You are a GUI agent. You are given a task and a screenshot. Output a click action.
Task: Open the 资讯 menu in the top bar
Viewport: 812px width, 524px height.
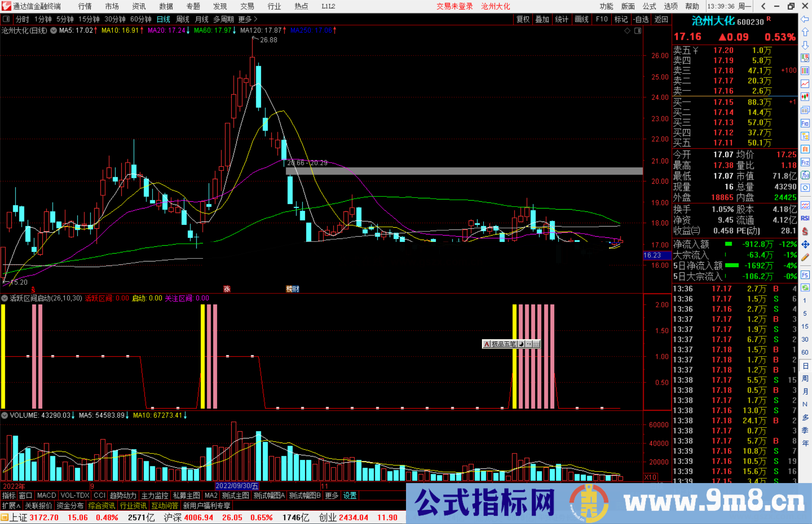click(x=139, y=6)
